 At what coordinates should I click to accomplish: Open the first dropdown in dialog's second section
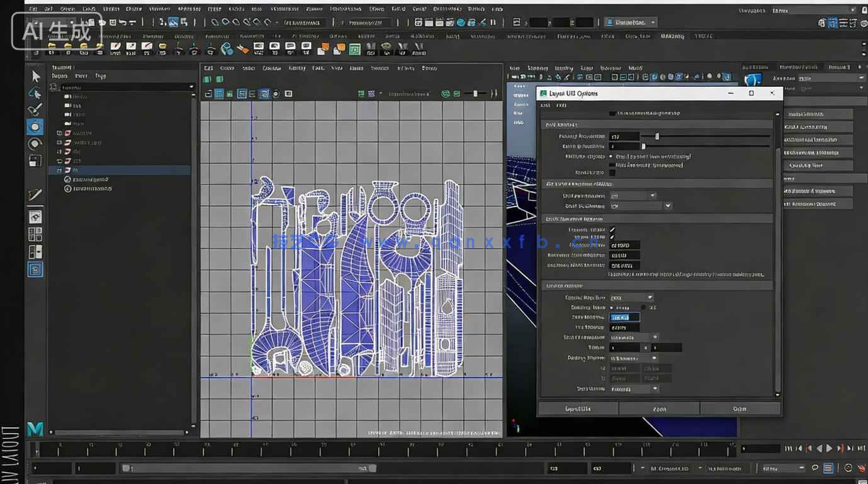coord(633,196)
